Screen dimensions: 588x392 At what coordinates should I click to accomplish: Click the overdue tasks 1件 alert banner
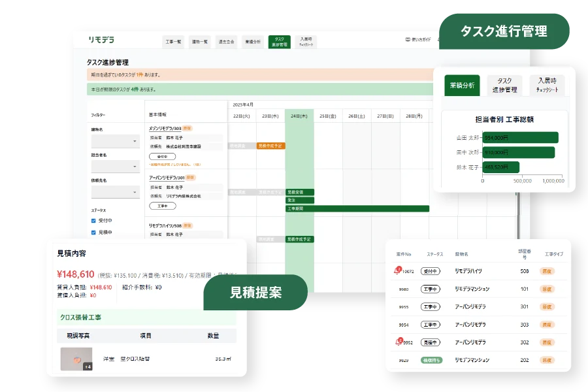pos(260,74)
